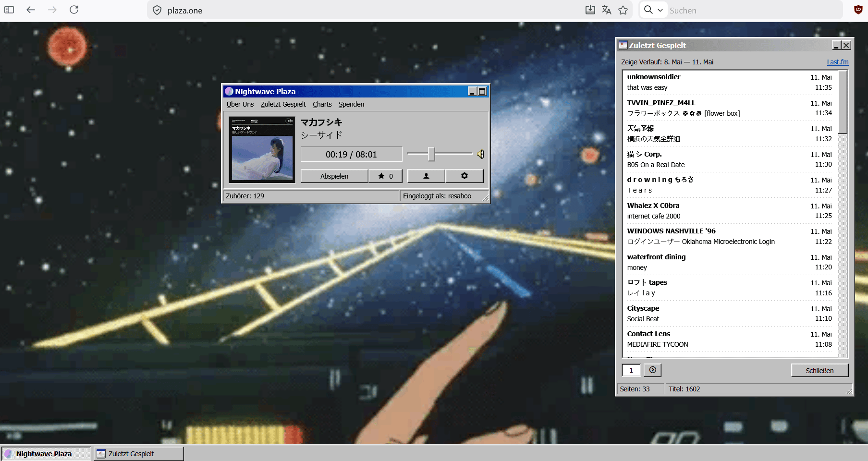Click the site security shield icon

pyautogui.click(x=157, y=10)
